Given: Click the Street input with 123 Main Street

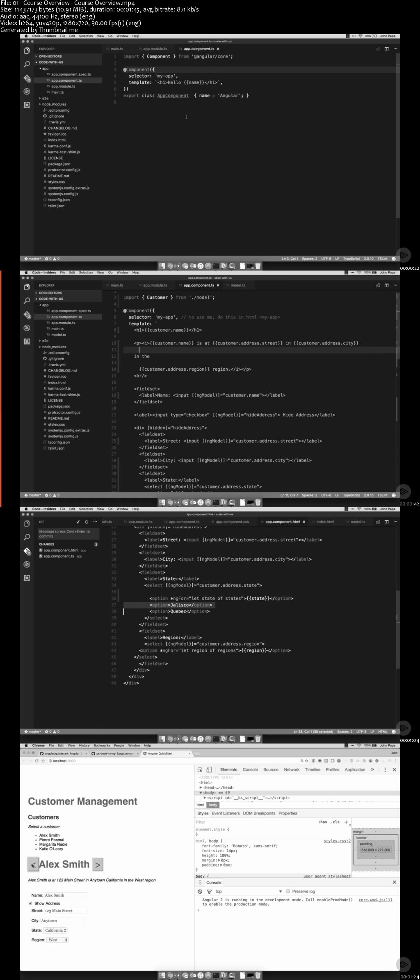Looking at the screenshot, I should (66, 911).
